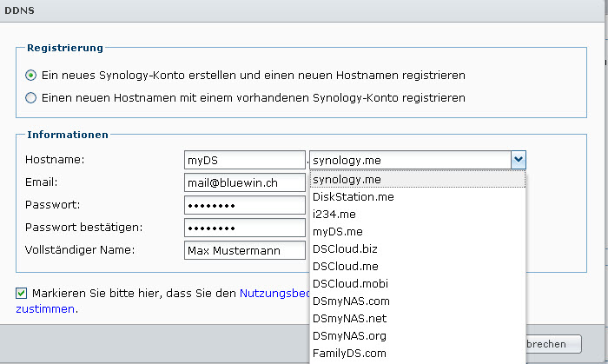Click the Passwort input field
The image size is (608, 364).
pos(245,205)
